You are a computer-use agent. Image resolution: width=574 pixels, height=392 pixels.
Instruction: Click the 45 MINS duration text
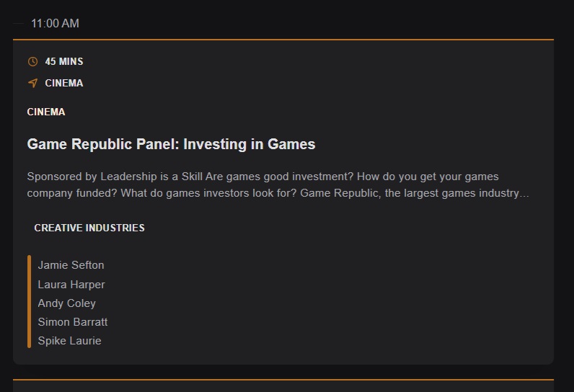(x=64, y=62)
